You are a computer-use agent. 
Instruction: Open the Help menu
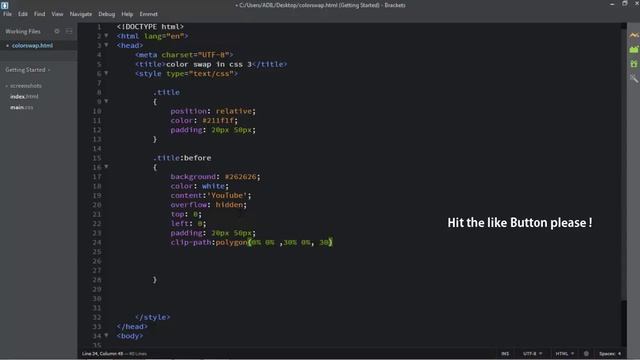[127, 14]
